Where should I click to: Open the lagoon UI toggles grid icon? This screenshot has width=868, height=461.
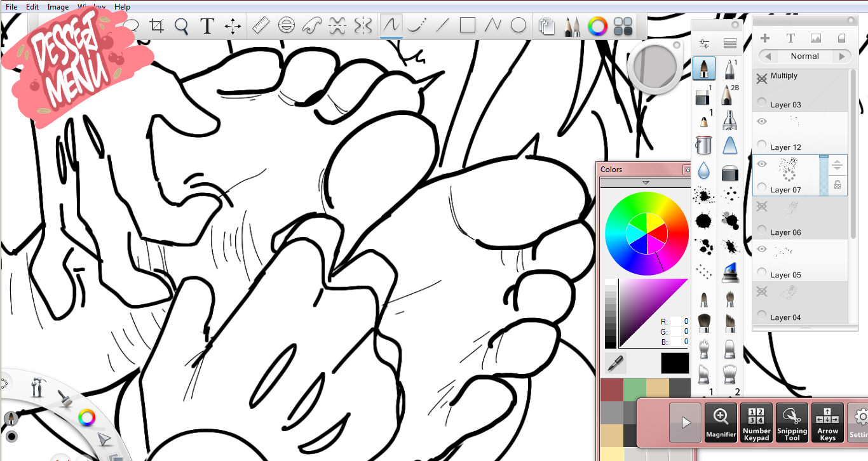coord(623,26)
